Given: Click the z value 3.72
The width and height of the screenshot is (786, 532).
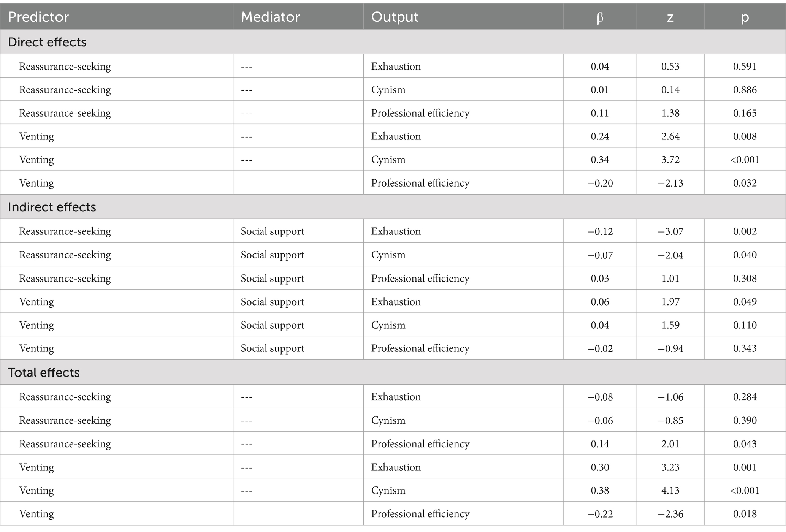Looking at the screenshot, I should (670, 160).
